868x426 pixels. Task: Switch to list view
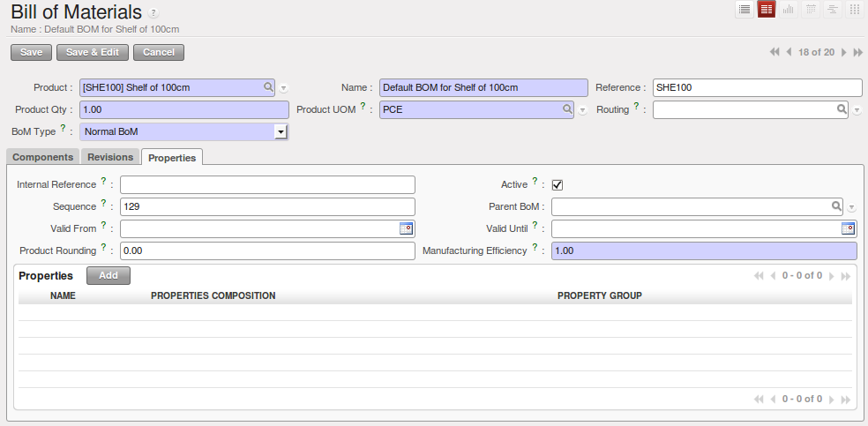tap(744, 10)
